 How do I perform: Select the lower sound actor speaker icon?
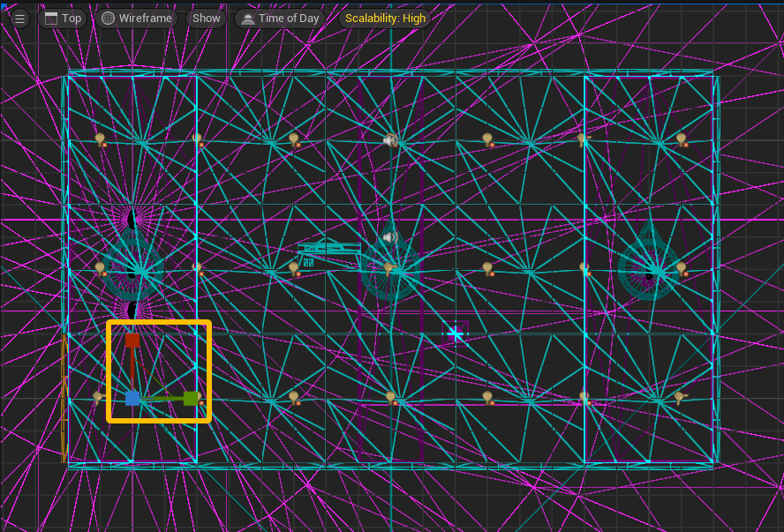click(390, 236)
